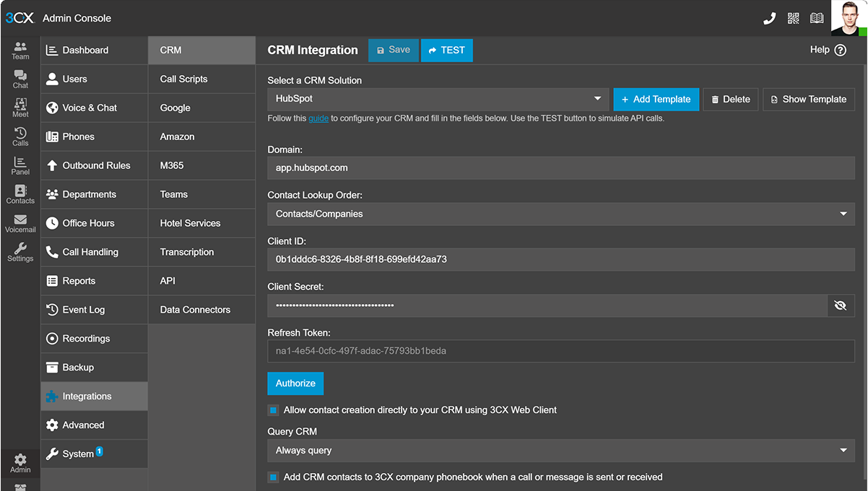Screen dimensions: 868x491
Task: Open the QR code icon
Action: click(x=794, y=18)
